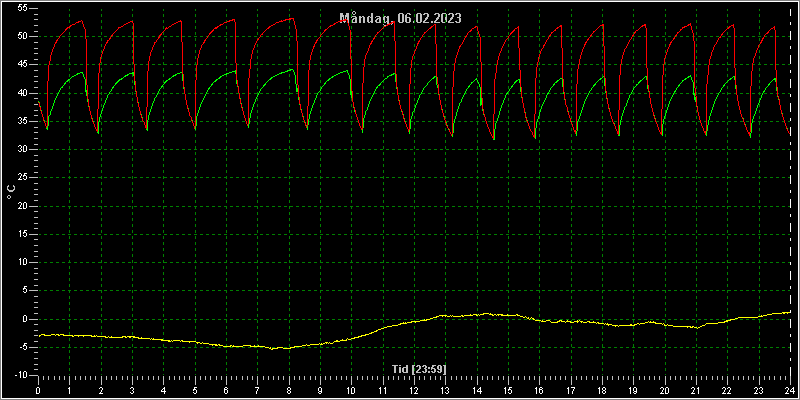Select the hour 12 tick label
800x400 pixels.
click(x=414, y=391)
